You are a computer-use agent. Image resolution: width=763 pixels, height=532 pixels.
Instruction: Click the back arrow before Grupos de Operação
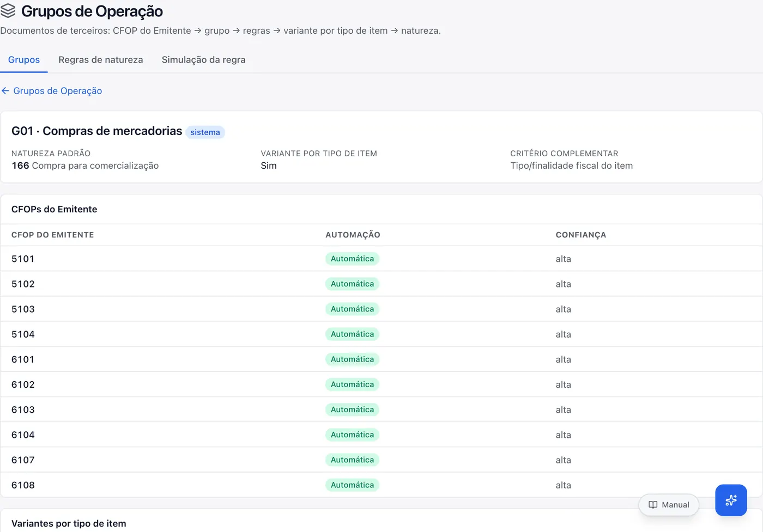tap(5, 91)
